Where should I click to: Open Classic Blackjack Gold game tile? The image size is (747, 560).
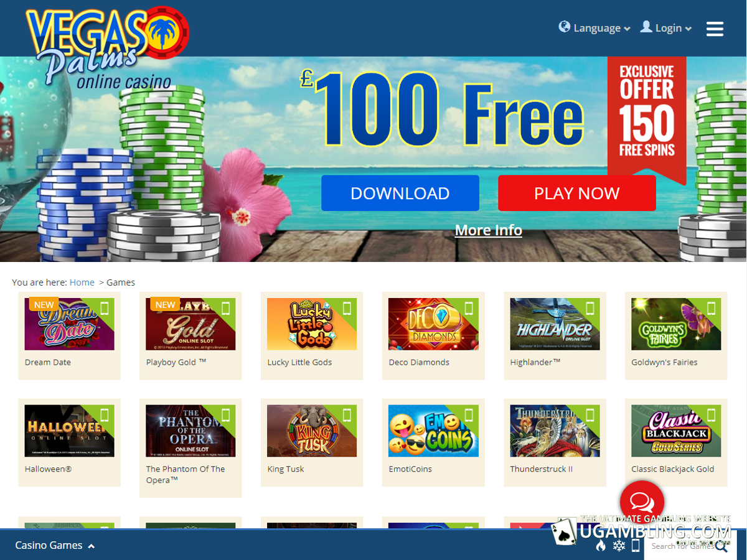pos(676,442)
